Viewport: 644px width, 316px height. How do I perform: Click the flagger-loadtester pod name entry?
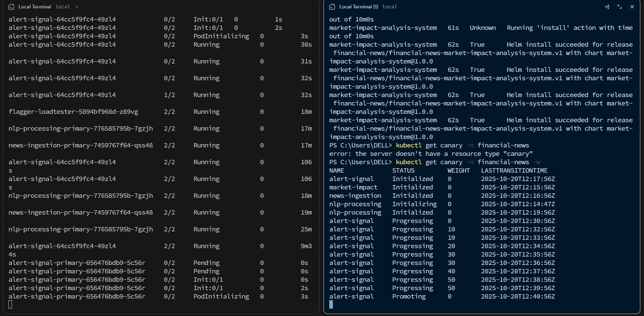[73, 111]
